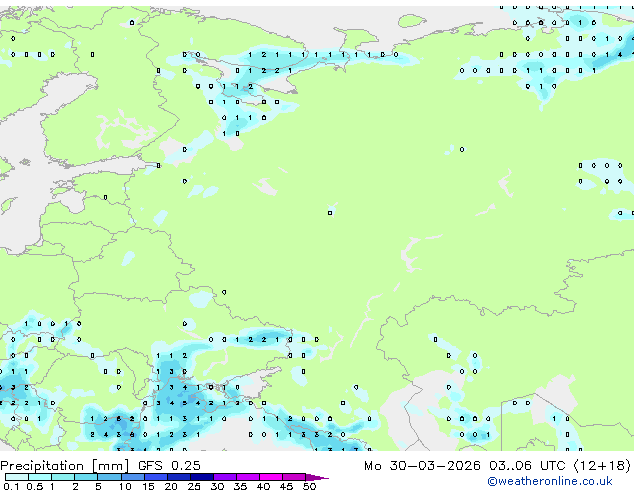Click the '10' legend scale value
634x490 pixels.
(125, 486)
